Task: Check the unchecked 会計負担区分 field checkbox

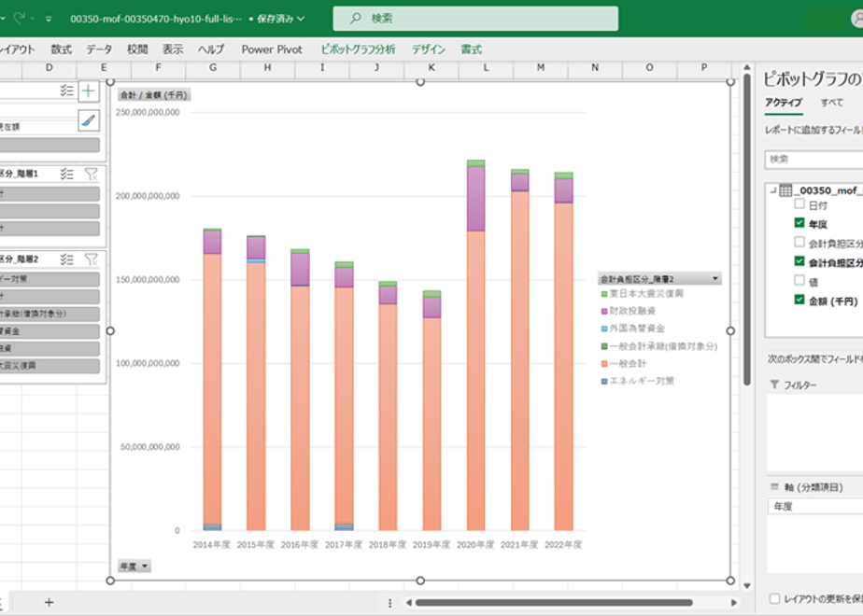Action: pyautogui.click(x=799, y=242)
